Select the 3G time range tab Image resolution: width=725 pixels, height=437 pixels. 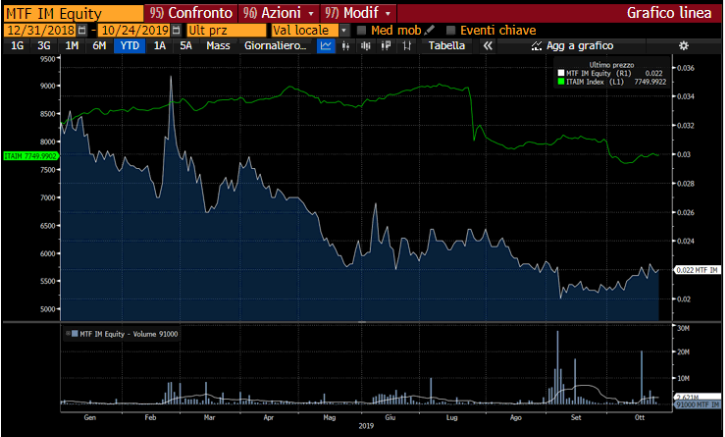click(44, 46)
